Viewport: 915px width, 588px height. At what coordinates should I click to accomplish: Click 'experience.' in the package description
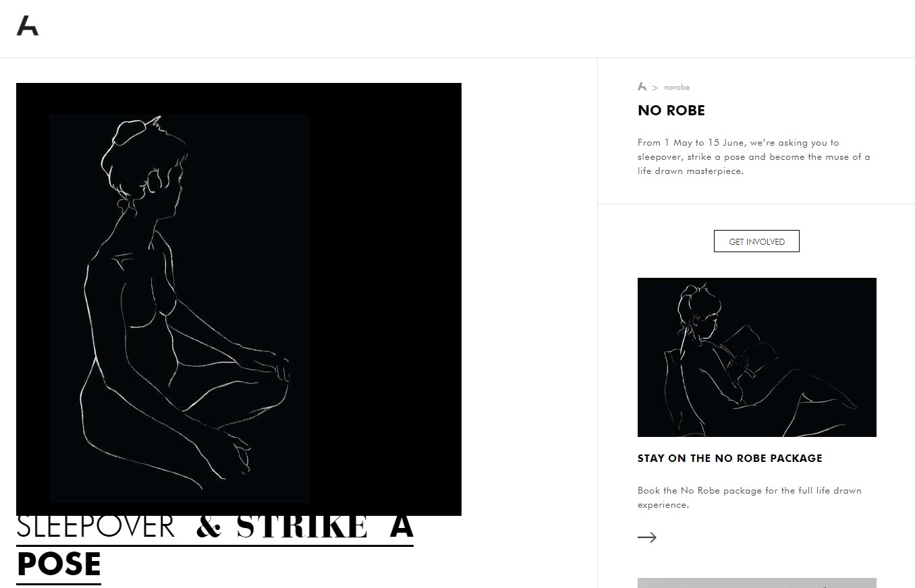point(663,505)
